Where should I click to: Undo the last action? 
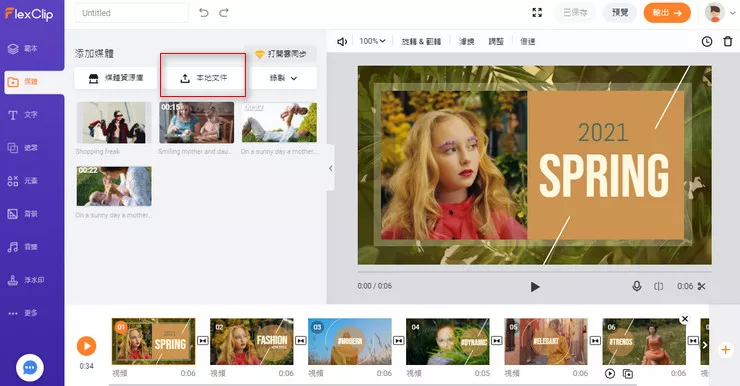(x=203, y=13)
